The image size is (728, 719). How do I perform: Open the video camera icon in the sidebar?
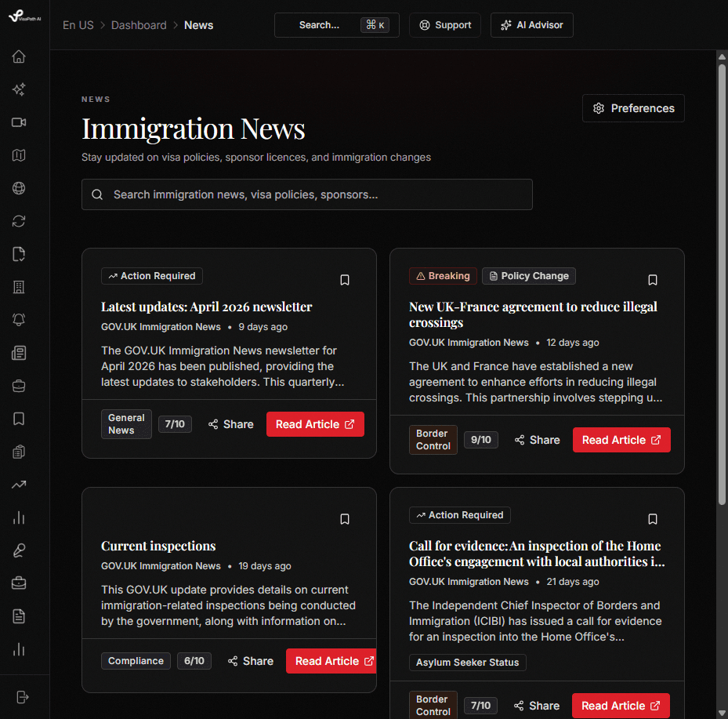tap(19, 122)
